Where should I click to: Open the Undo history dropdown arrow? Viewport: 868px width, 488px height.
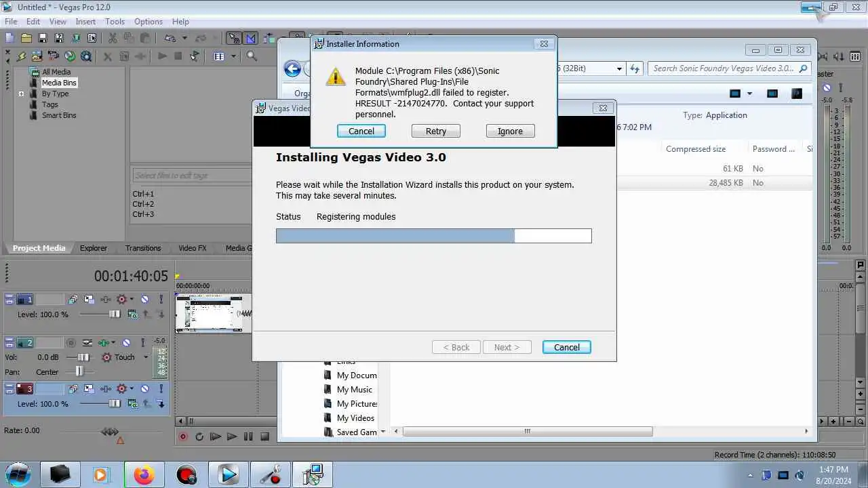click(184, 38)
